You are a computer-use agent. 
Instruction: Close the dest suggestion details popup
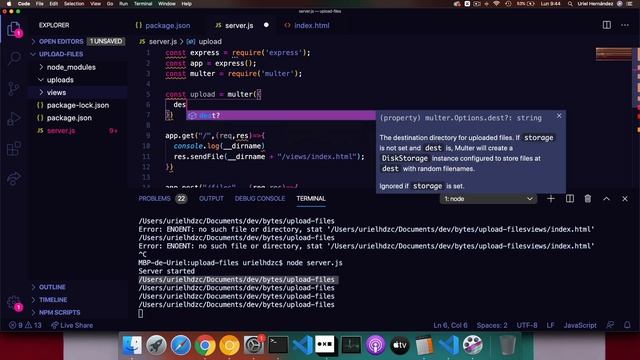(559, 116)
